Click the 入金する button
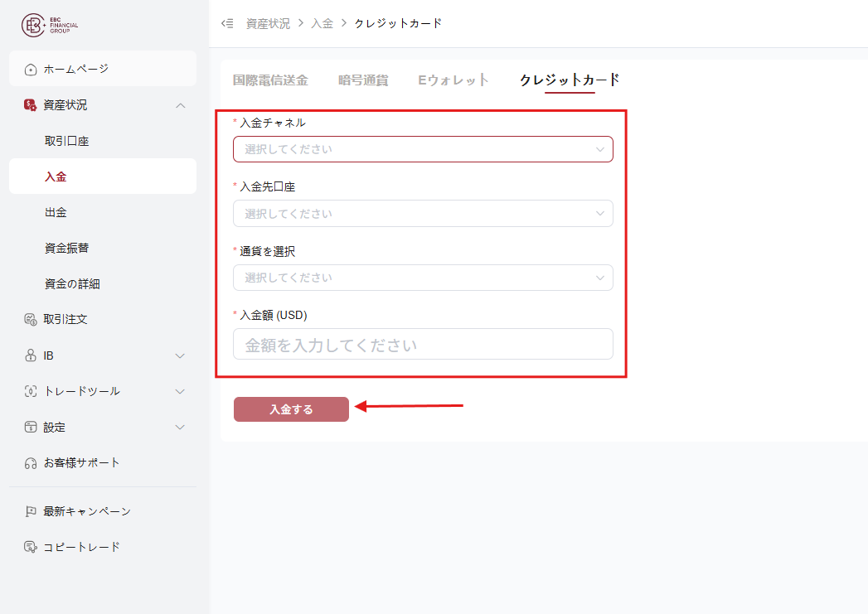This screenshot has height=614, width=868. 291,409
